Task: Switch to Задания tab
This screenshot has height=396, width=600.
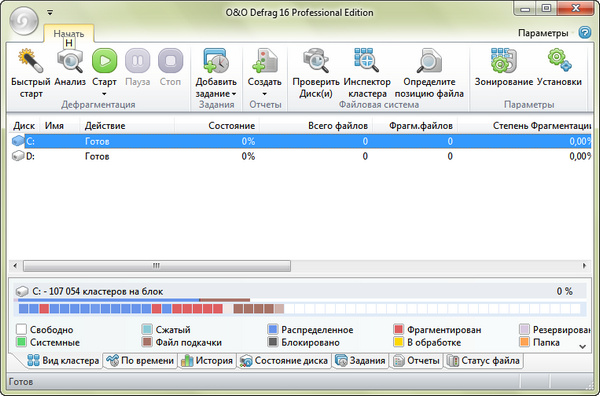Action: 360,360
